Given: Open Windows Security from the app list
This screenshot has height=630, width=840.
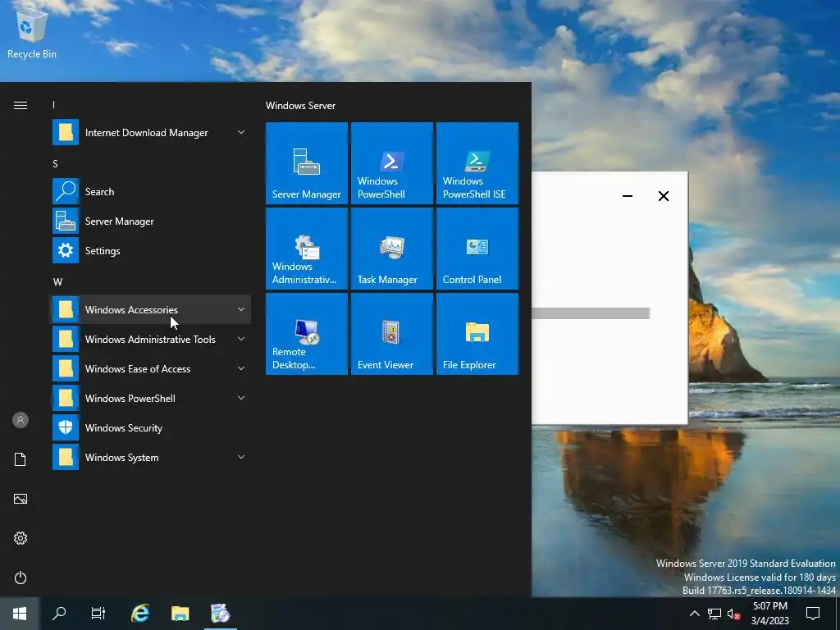Looking at the screenshot, I should pos(151,428).
